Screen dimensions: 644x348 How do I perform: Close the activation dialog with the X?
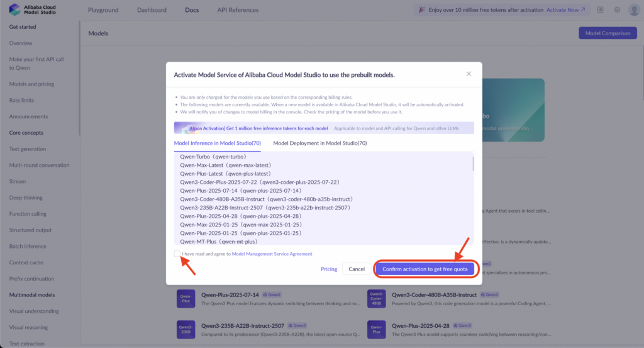pos(469,74)
